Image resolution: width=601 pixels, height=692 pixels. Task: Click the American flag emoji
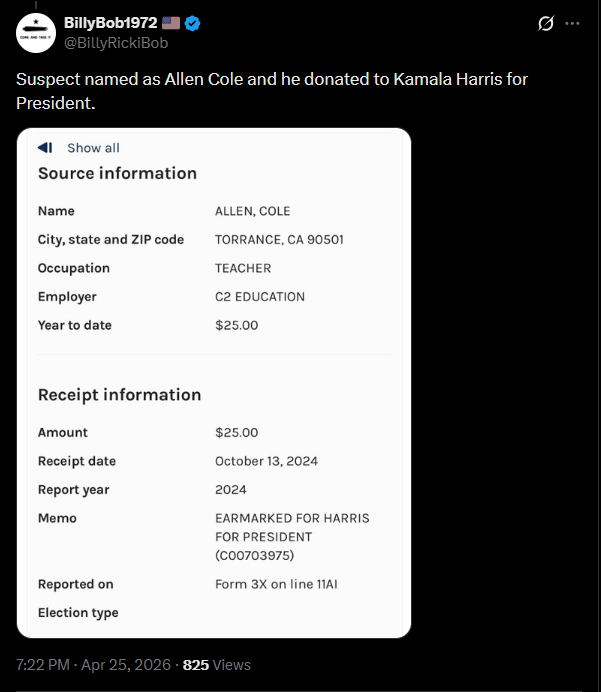(171, 23)
